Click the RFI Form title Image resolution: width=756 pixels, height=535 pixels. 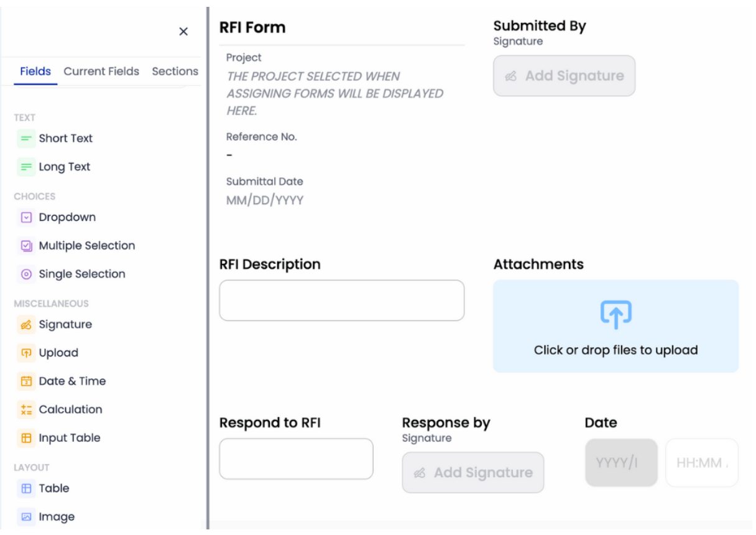(252, 27)
